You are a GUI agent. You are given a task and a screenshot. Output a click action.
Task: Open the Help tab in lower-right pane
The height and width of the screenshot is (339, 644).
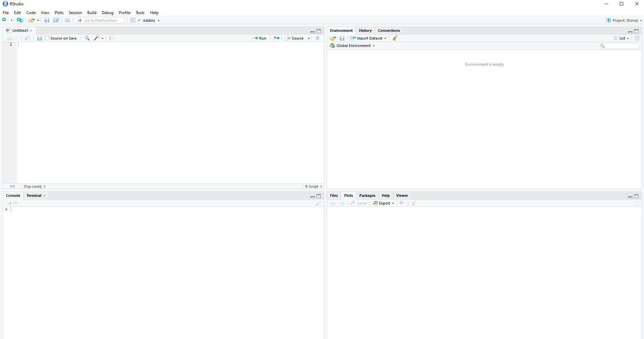[385, 195]
